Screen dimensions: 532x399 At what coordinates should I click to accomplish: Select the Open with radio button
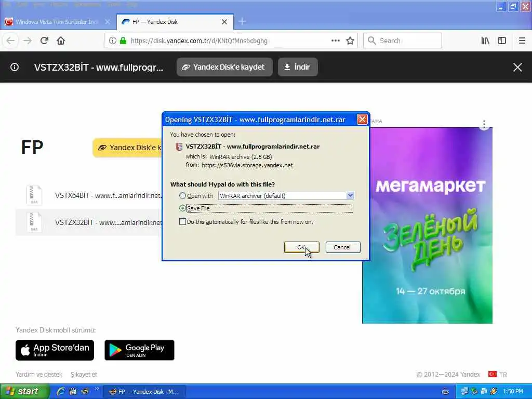[182, 196]
